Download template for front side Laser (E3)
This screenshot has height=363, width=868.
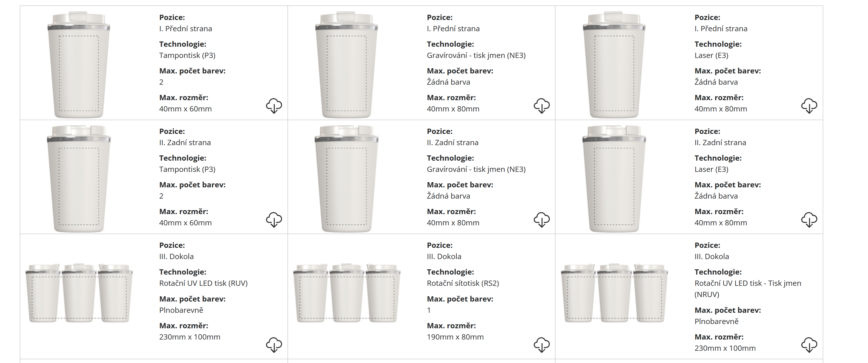(809, 106)
